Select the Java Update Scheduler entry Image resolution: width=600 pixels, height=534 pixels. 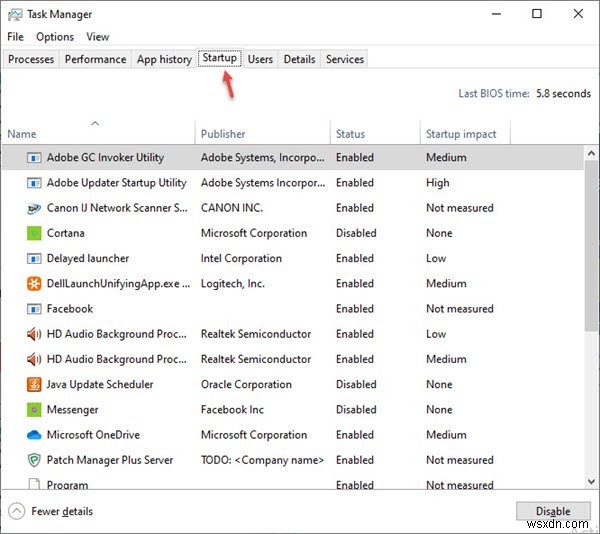(293, 385)
